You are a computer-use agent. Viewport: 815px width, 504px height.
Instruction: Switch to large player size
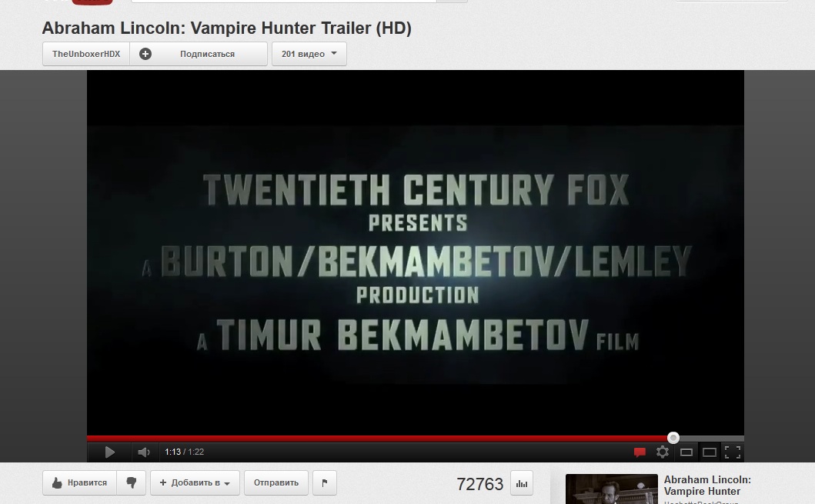click(710, 452)
